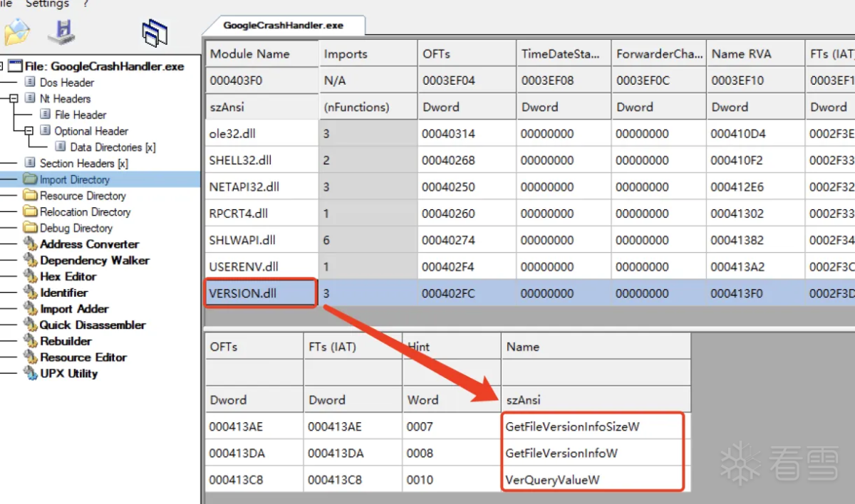Click the upper OFTs column header
Viewport: 855px width, 504px height.
pyautogui.click(x=467, y=53)
